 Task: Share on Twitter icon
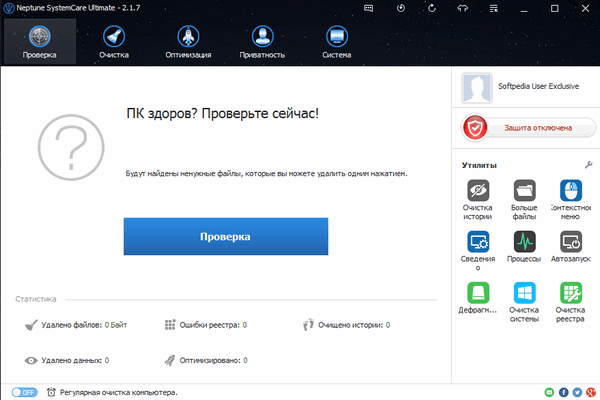point(577,392)
